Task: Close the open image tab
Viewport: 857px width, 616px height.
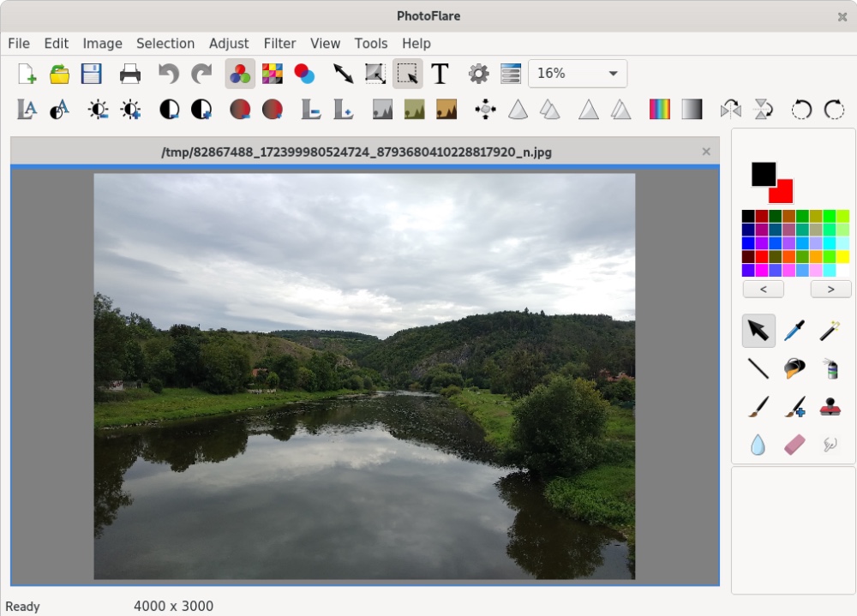Action: (706, 152)
